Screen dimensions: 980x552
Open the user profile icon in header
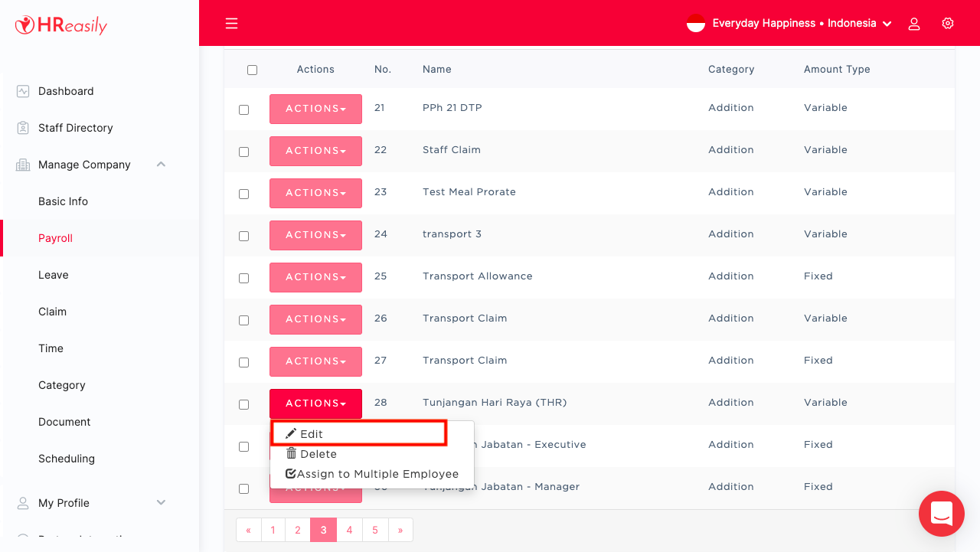click(914, 24)
